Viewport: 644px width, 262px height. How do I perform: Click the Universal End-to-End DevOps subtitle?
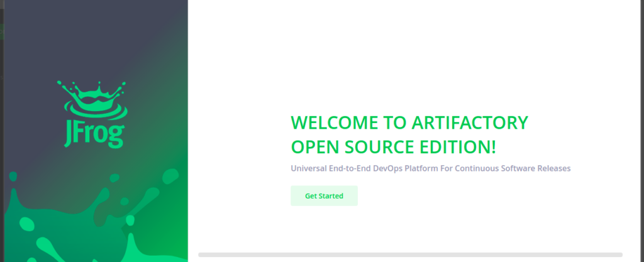pos(430,168)
